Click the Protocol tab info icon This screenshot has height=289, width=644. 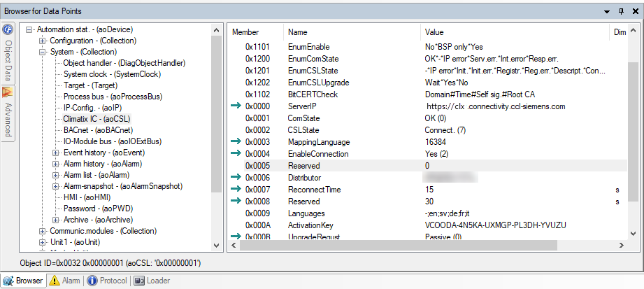tap(92, 281)
